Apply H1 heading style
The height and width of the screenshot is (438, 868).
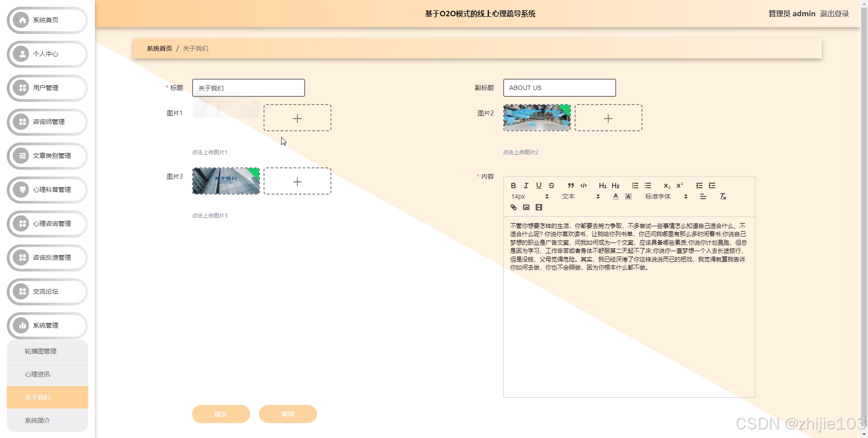tap(603, 186)
